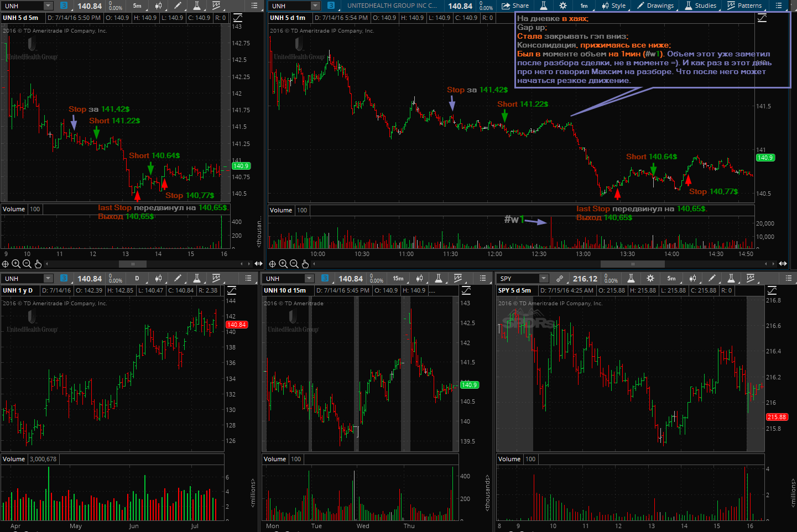Open drawings pencil tool in UNH 5m panel
Viewport: 797px width, 532px height.
pos(178,6)
